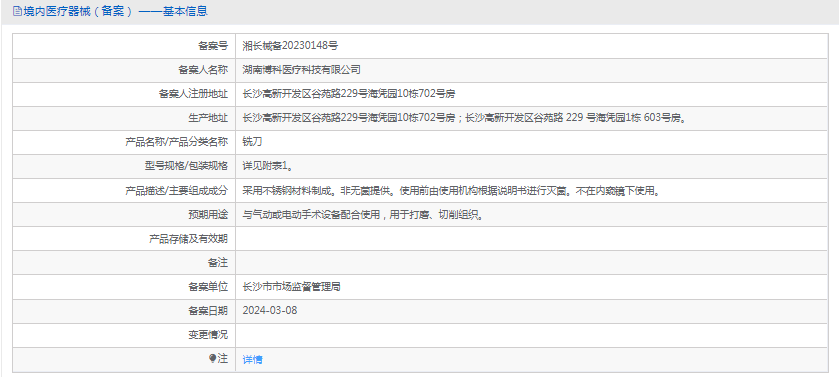Click the bullet icon beside 注 label
This screenshot has width=839, height=377.
click(x=212, y=358)
